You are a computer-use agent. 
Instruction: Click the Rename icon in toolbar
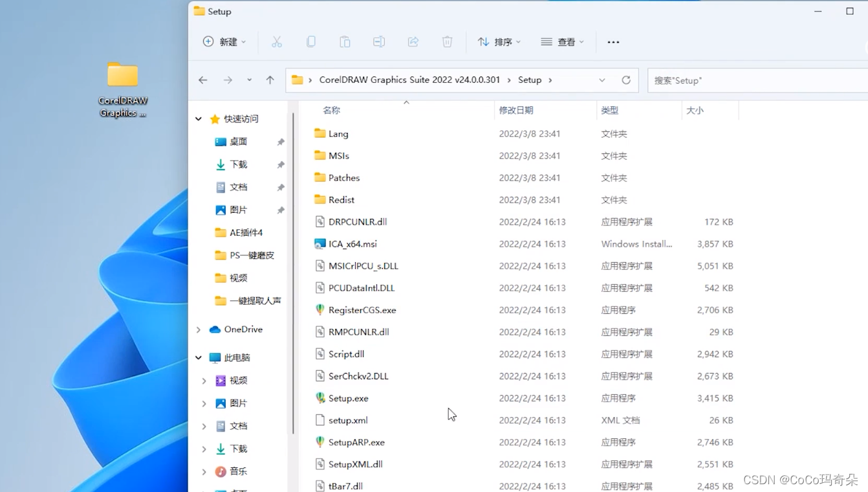click(x=379, y=42)
